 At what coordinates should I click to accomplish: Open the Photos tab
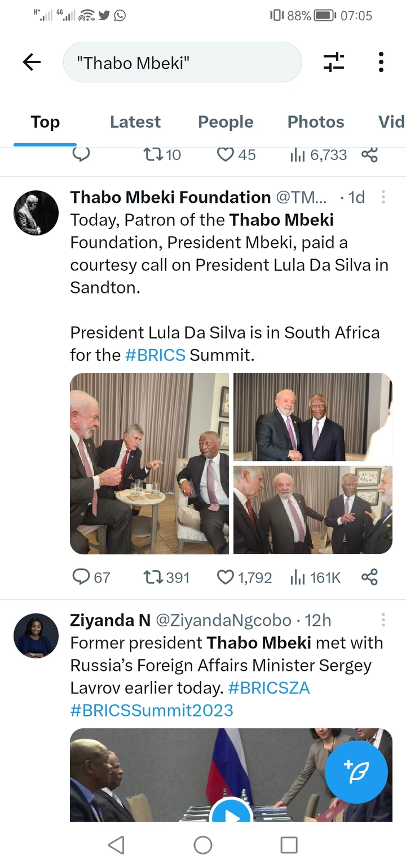pos(316,122)
